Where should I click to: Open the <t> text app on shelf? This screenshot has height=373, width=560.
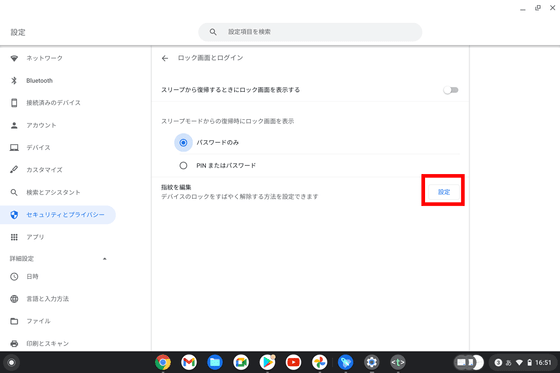tap(398, 363)
